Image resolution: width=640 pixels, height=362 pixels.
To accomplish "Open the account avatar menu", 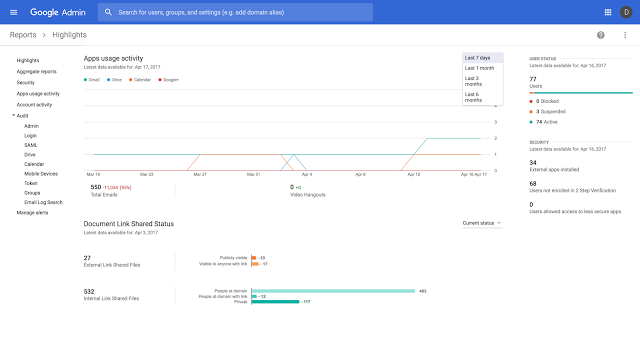I will [626, 12].
